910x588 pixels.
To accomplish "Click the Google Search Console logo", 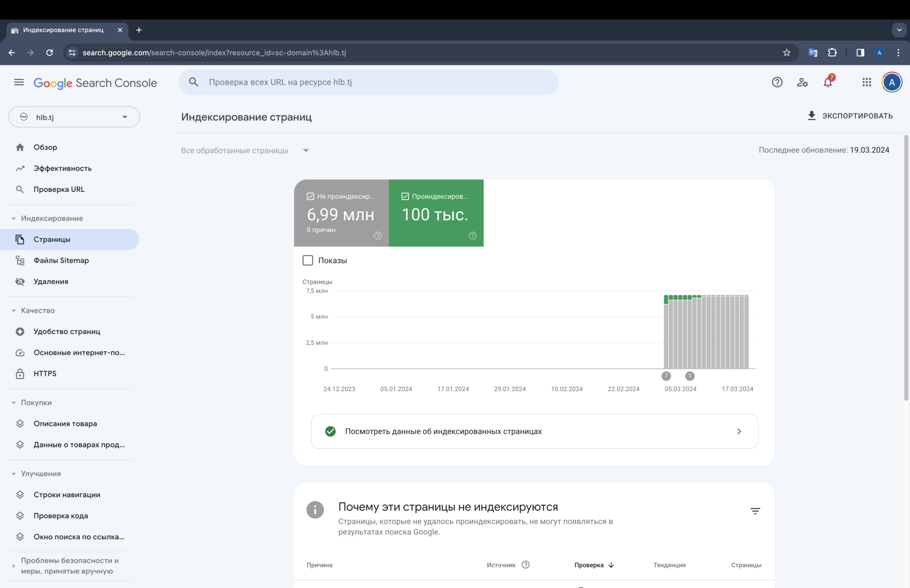I will (95, 83).
